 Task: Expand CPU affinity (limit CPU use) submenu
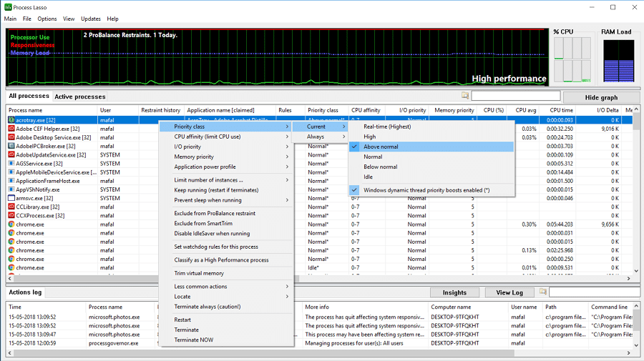click(x=226, y=137)
